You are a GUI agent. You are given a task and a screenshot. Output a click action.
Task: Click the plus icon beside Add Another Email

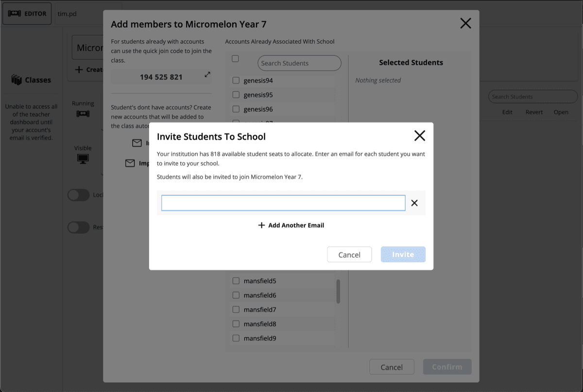(x=261, y=225)
